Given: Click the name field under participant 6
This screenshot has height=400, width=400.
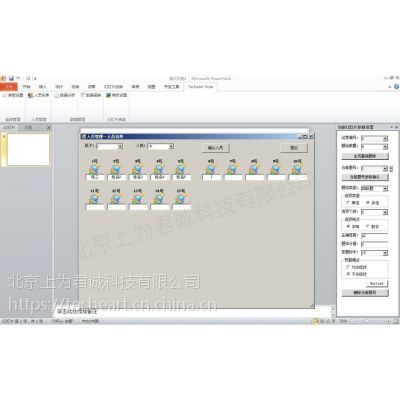Looking at the screenshot, I should click(x=211, y=177).
